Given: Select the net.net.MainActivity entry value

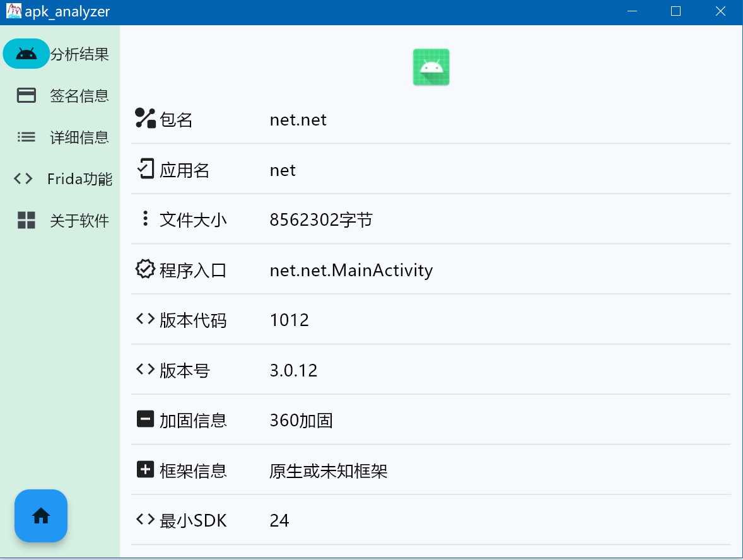Looking at the screenshot, I should click(351, 271).
